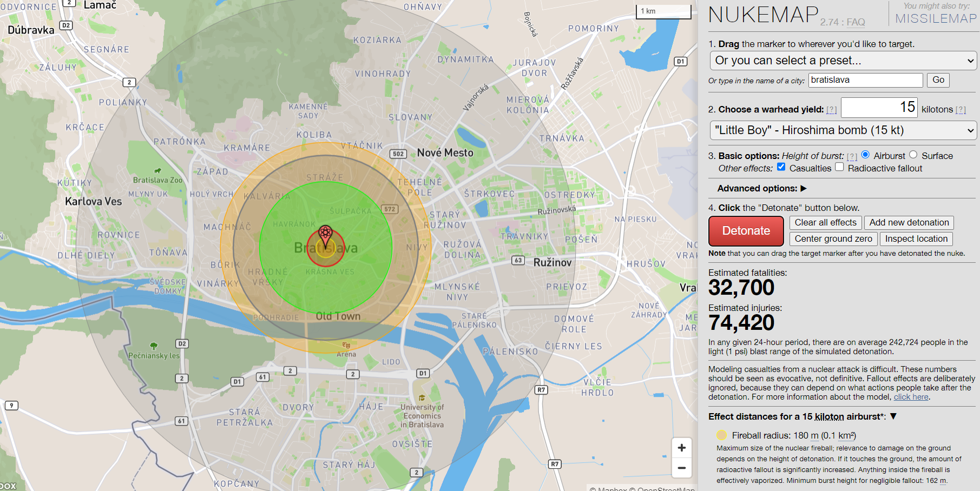Screen dimensions: 980x491
Task: Click the yellow Fireball radius color swatch
Action: (721, 435)
